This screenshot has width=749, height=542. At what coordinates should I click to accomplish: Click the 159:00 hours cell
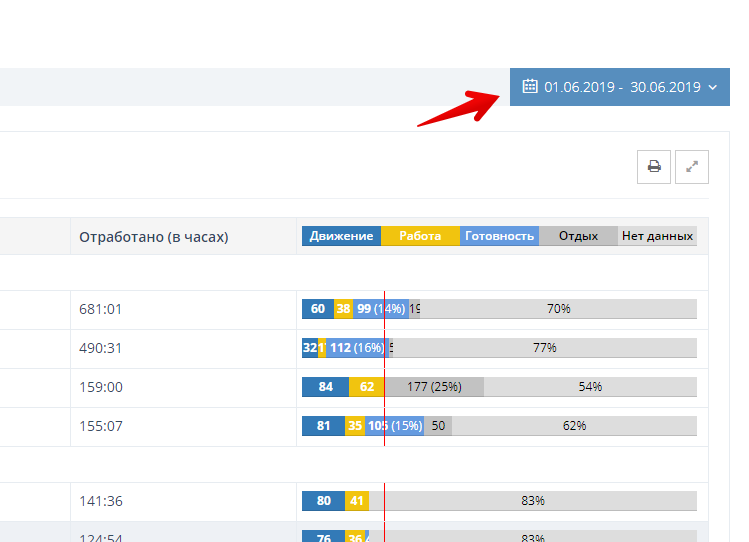pos(100,387)
